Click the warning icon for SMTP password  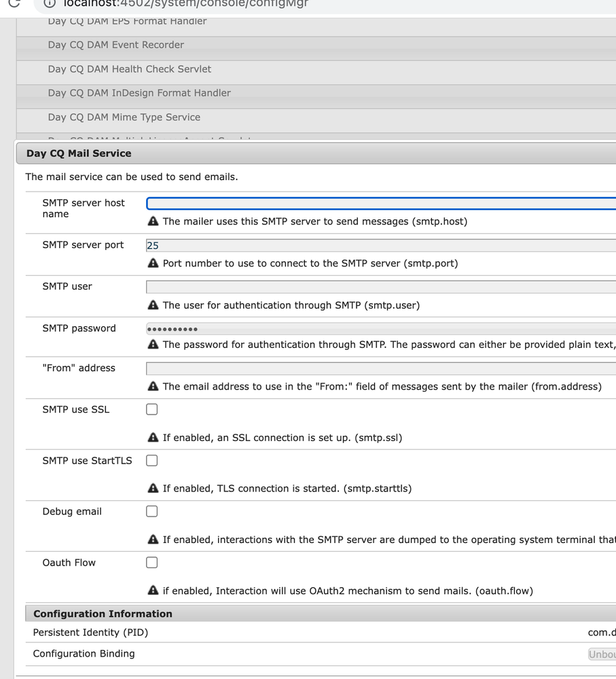[153, 345]
